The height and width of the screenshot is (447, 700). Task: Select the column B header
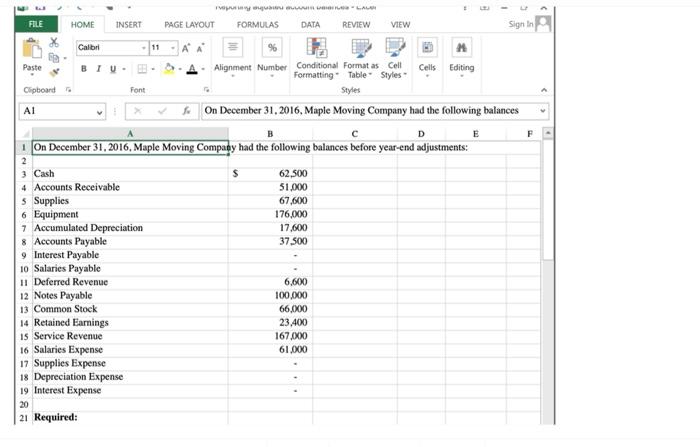pos(270,134)
